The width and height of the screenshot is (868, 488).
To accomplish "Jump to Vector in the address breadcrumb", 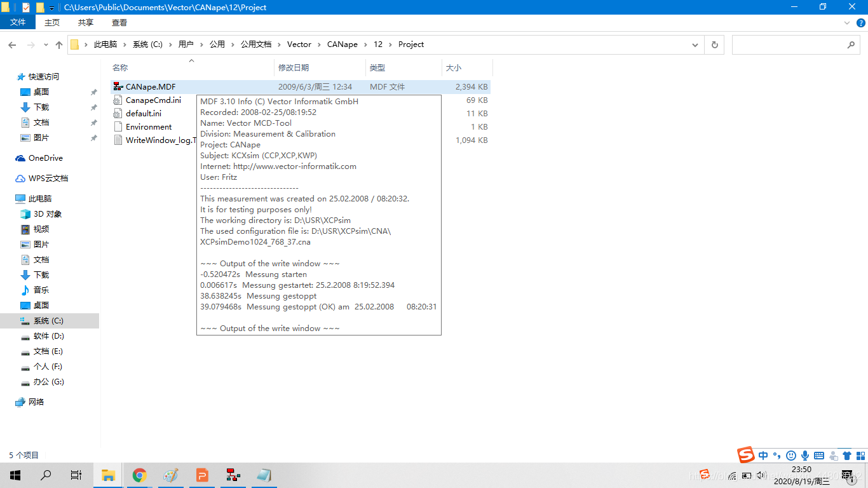I will 299,44.
